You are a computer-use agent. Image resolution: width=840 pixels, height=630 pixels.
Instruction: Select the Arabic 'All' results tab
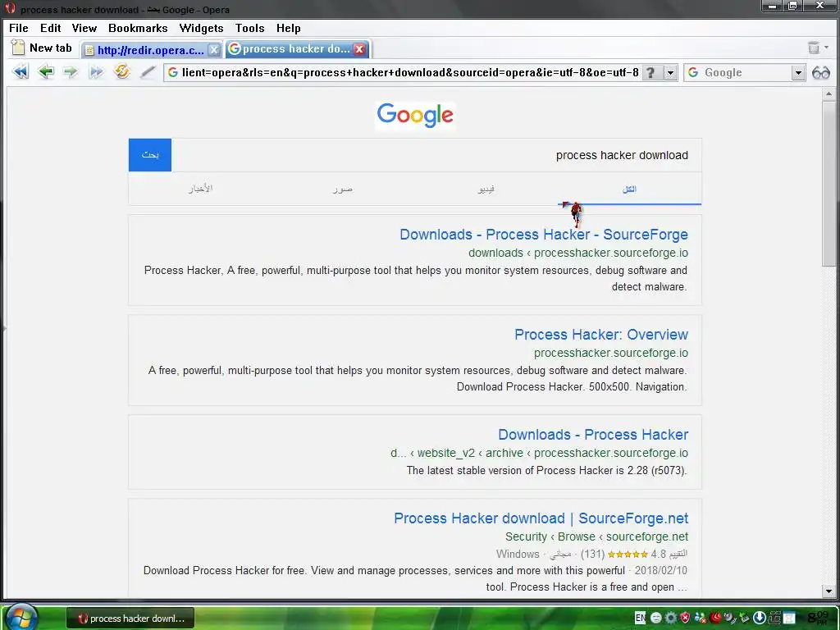[629, 189]
